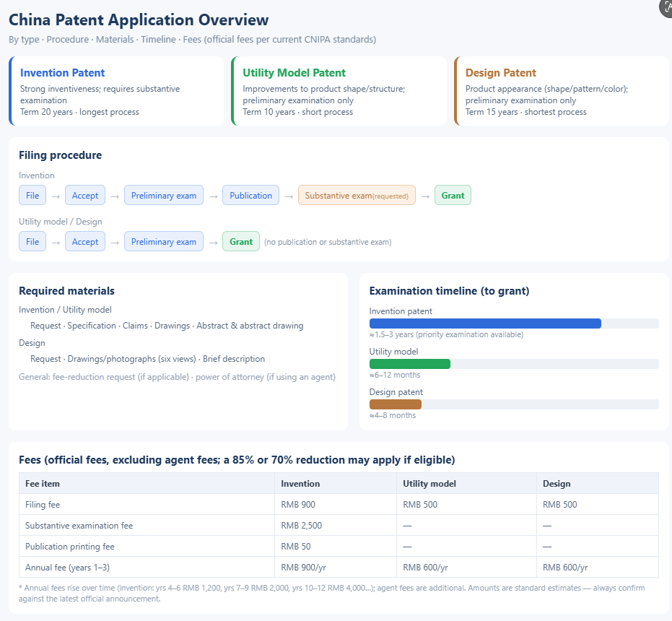Click the Utility model green progress bar
The height and width of the screenshot is (621, 672).
point(410,364)
